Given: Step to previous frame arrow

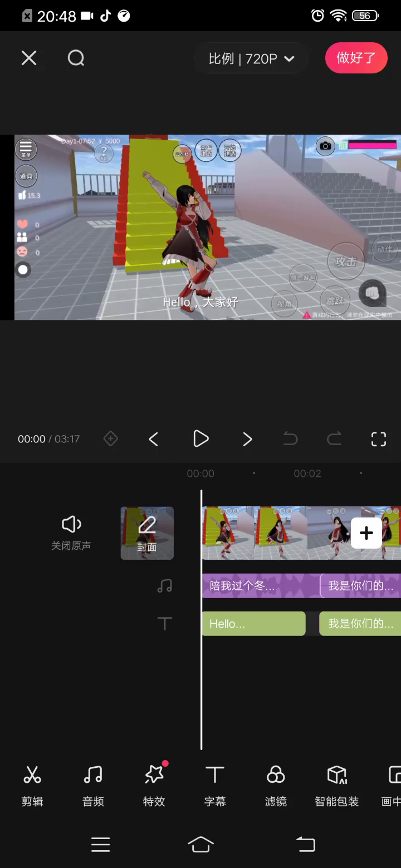Looking at the screenshot, I should [154, 439].
